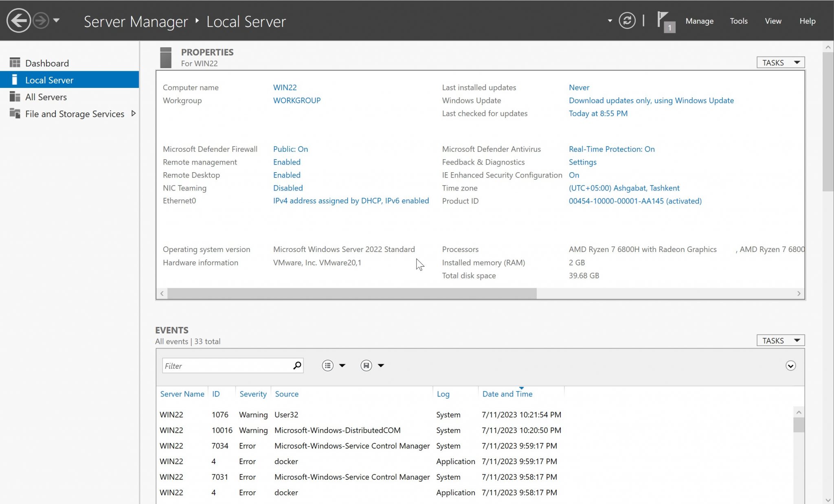Image resolution: width=834 pixels, height=504 pixels.
Task: Open Windows Update settings via Download updates link
Action: tap(651, 100)
